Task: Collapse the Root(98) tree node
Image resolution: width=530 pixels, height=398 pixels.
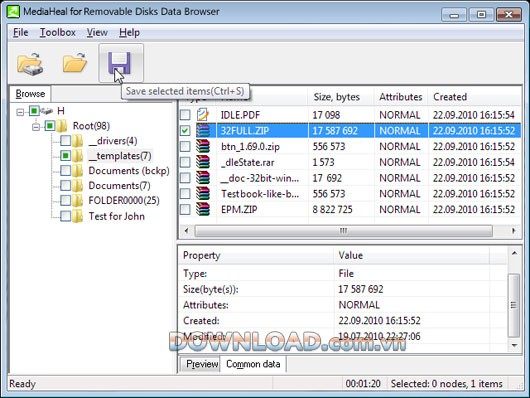Action: tap(36, 127)
